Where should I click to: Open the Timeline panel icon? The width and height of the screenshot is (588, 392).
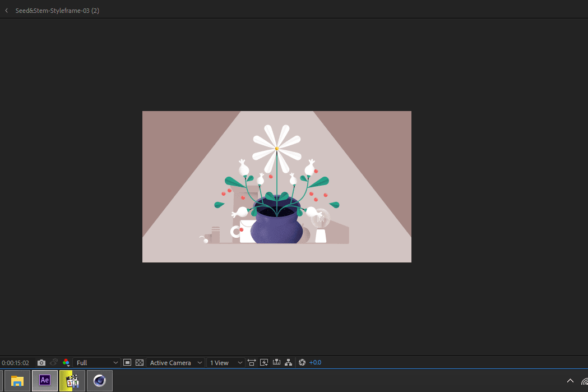(x=276, y=363)
